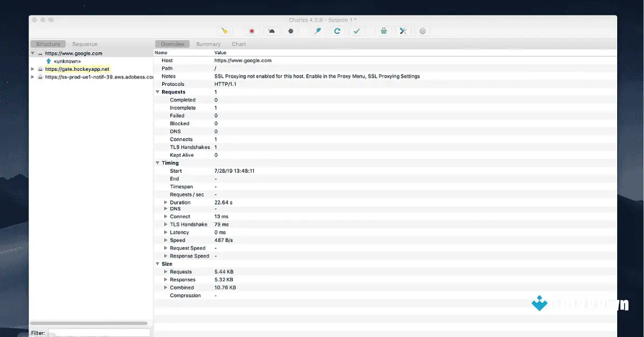Enable network throttling via the turtle icon

(x=272, y=31)
